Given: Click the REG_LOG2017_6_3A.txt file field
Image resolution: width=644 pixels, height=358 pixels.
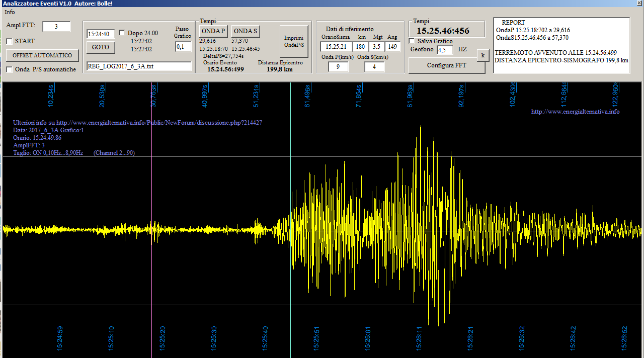Looking at the screenshot, I should 139,66.
